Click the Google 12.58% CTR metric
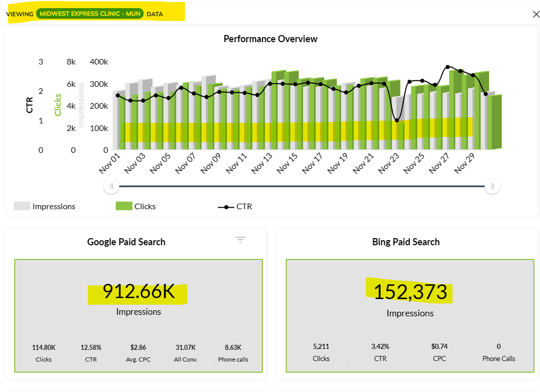The width and height of the screenshot is (540, 392). tap(91, 353)
